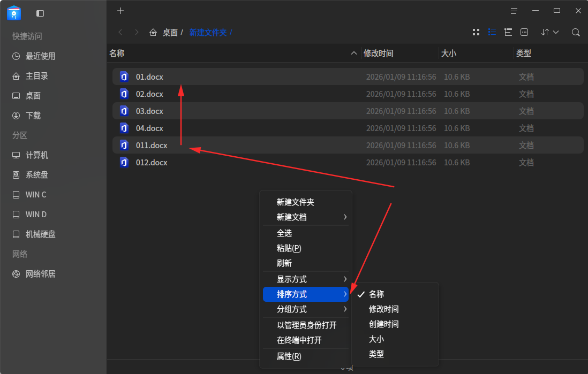Expand 排序方式 submenu
This screenshot has height=374, width=588.
click(306, 294)
